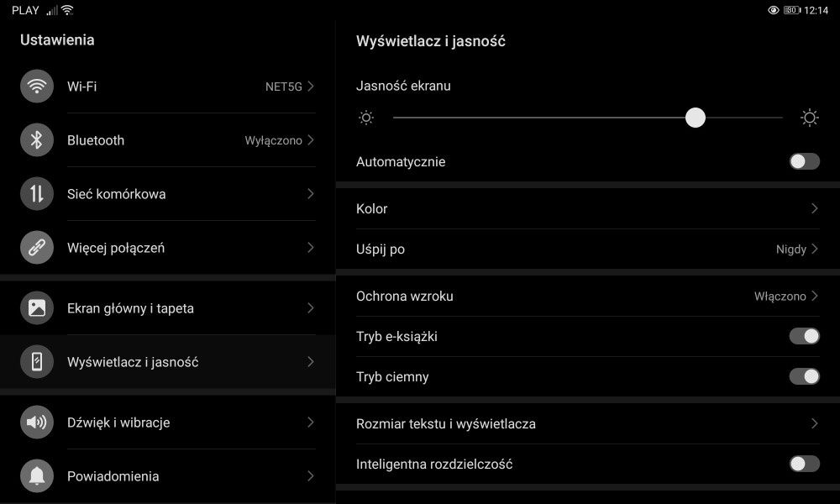Open Ochrona wzroku showing Włączono
The height and width of the screenshot is (504, 840).
click(588, 296)
